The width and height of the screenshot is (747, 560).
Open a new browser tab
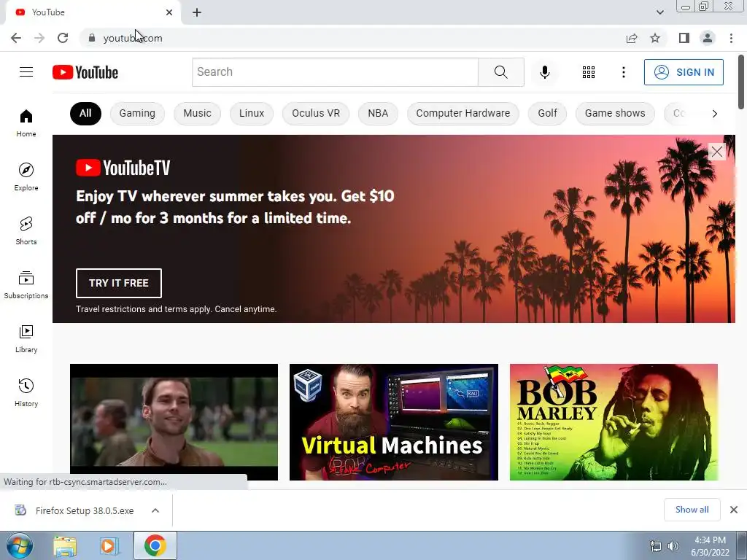(197, 12)
